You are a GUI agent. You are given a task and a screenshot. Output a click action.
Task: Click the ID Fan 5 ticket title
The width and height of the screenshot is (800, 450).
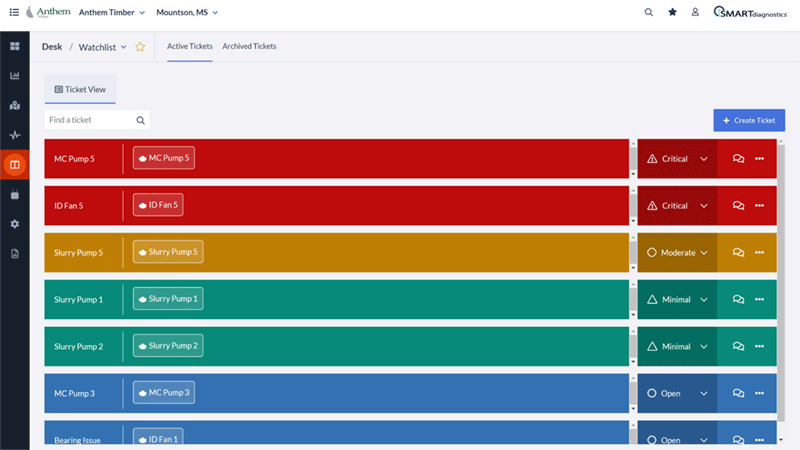(69, 206)
